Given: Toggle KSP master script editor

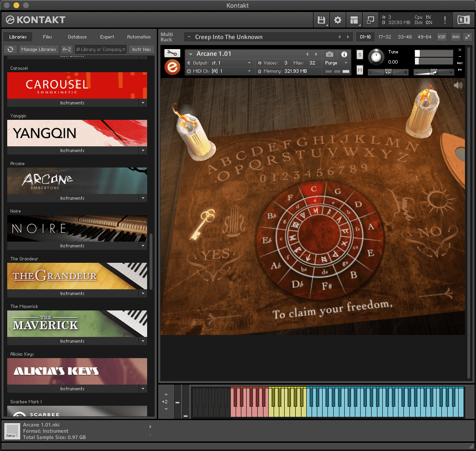Looking at the screenshot, I should [x=442, y=37].
